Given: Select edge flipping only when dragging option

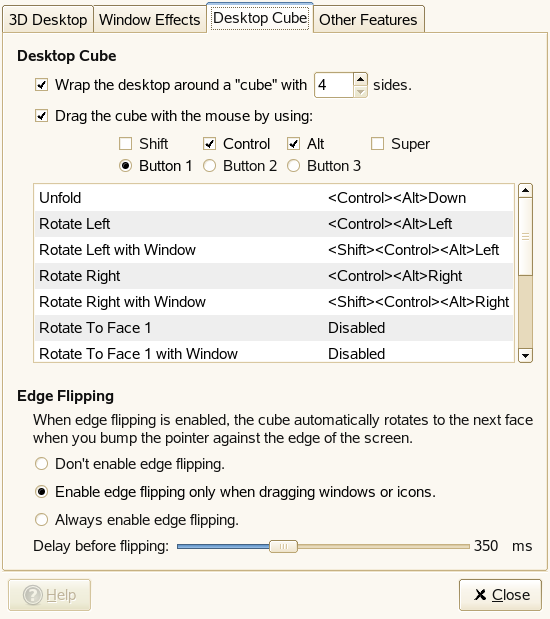Looking at the screenshot, I should [x=41, y=492].
